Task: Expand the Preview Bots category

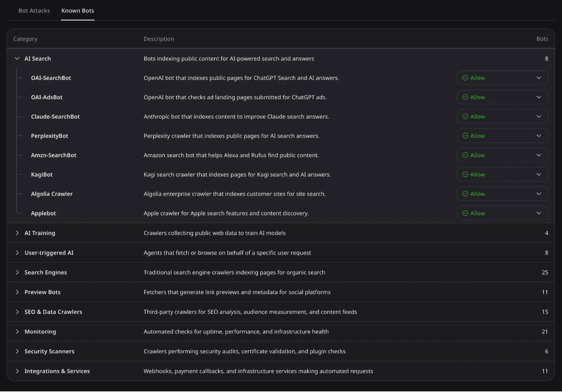Action: click(x=17, y=292)
